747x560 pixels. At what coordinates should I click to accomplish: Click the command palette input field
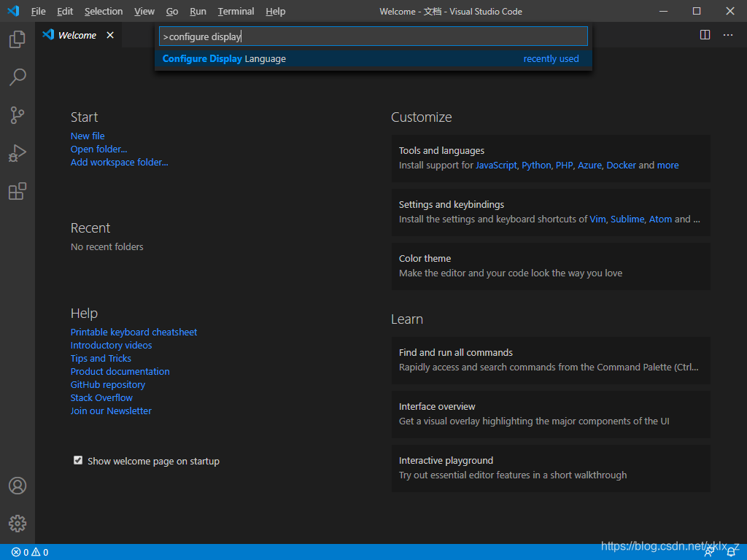pyautogui.click(x=373, y=36)
